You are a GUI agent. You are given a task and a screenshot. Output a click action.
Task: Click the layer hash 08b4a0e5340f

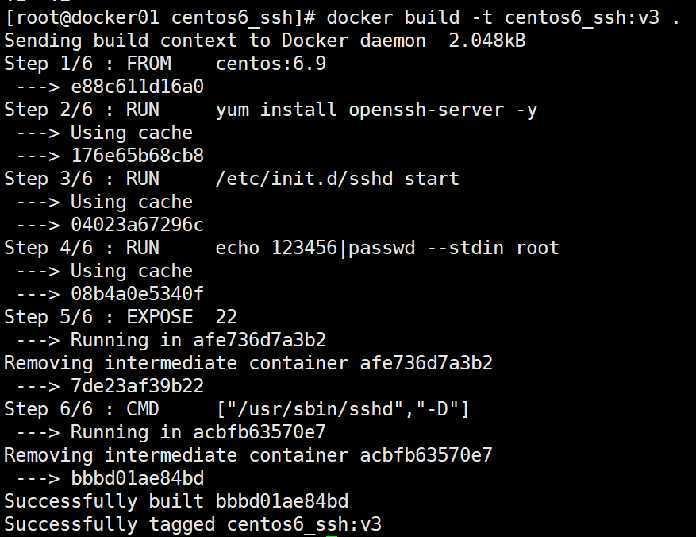[137, 293]
